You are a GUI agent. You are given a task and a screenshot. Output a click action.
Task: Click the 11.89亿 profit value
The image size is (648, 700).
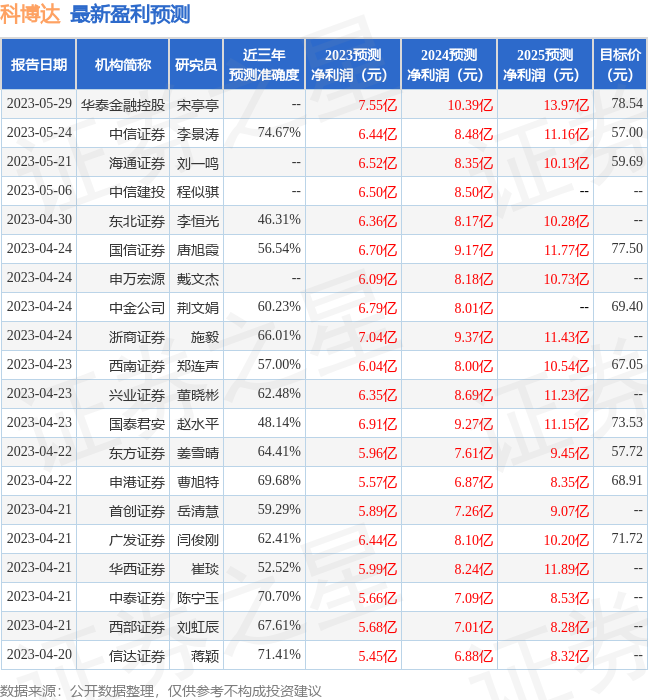click(x=566, y=570)
